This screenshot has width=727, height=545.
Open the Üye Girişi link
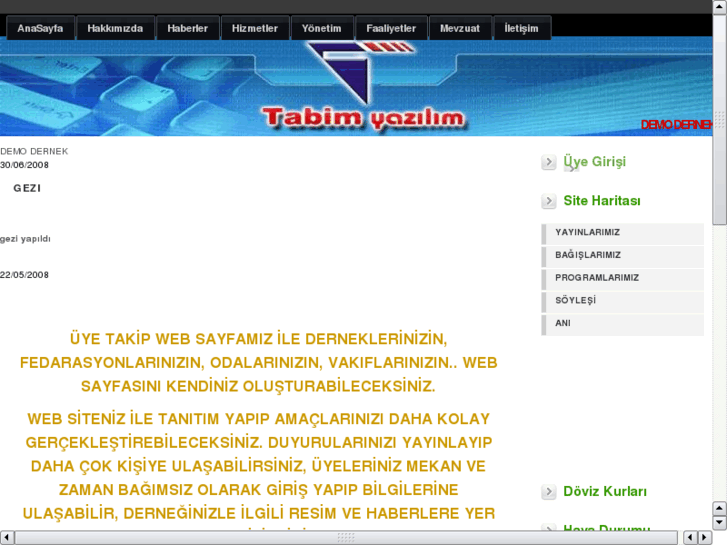pos(594,162)
